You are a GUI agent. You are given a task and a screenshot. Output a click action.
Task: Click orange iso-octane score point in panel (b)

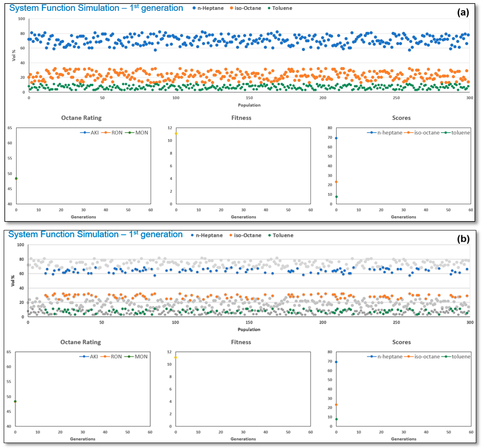336,405
